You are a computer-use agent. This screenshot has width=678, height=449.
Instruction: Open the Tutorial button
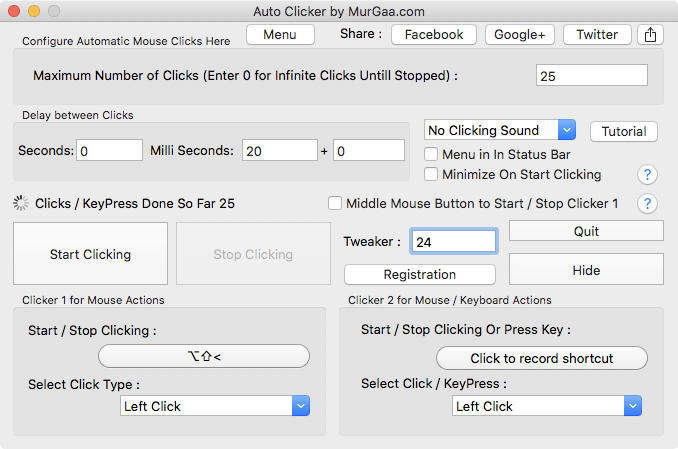[624, 131]
